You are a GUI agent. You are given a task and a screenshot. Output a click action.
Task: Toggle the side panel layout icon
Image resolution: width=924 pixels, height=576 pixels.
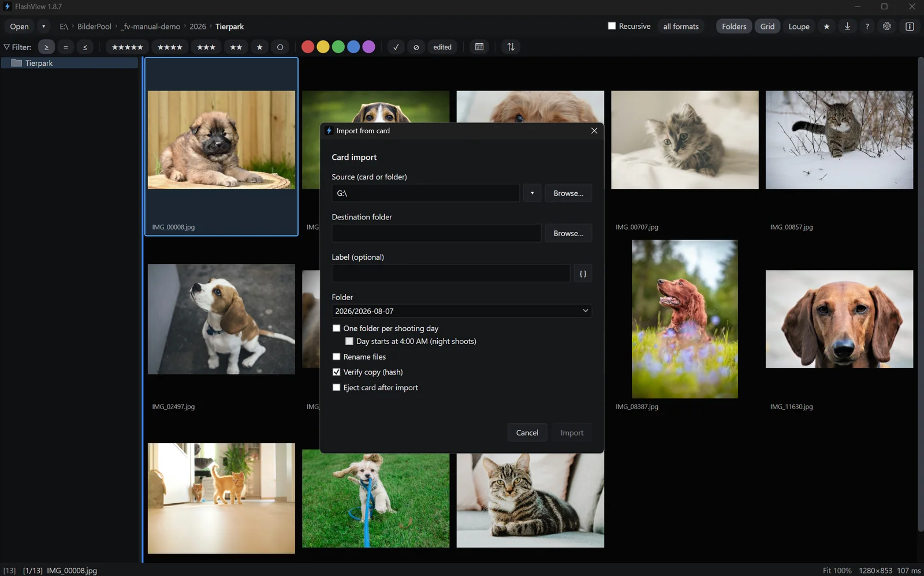point(910,27)
